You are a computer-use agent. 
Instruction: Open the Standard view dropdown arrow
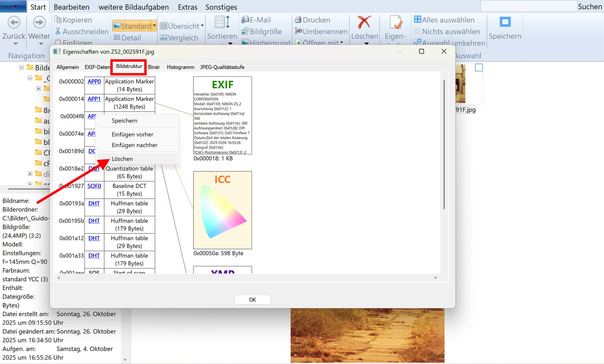coord(154,26)
